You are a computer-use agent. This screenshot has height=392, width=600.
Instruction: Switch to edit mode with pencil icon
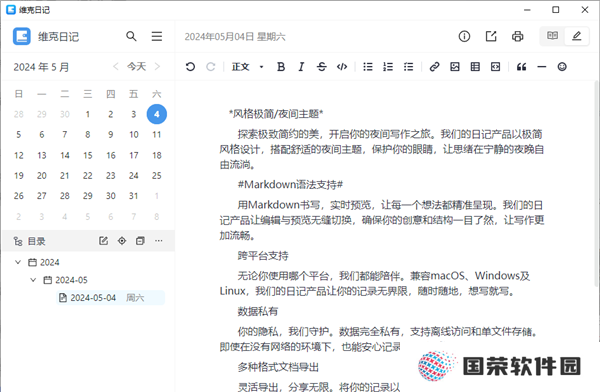pyautogui.click(x=576, y=36)
